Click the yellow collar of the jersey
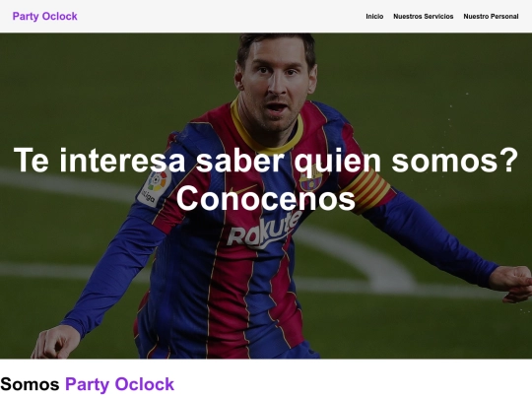532x399 pixels. point(265,134)
